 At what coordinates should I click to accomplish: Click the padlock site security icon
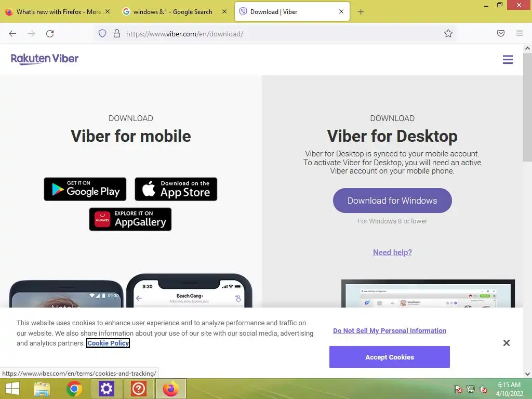coord(117,33)
